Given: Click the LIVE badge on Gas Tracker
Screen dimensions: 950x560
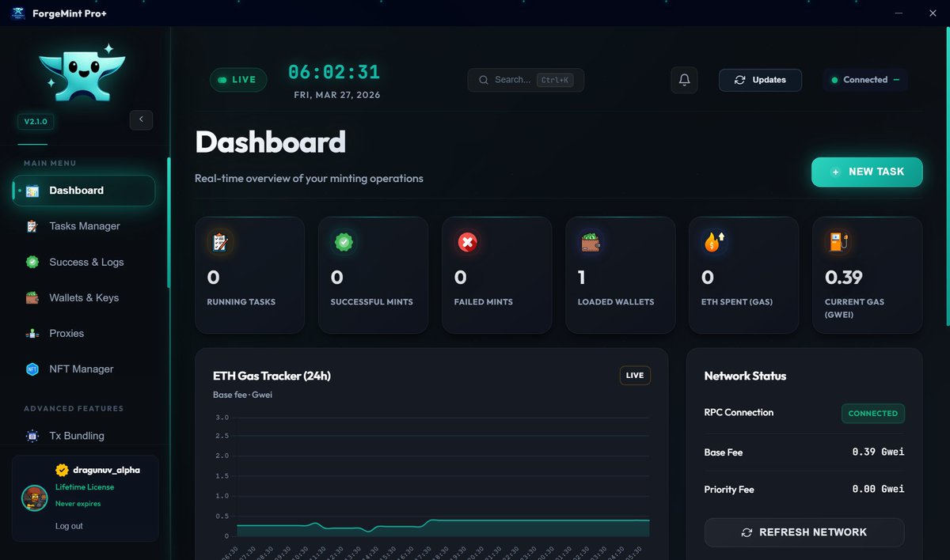Looking at the screenshot, I should point(635,376).
